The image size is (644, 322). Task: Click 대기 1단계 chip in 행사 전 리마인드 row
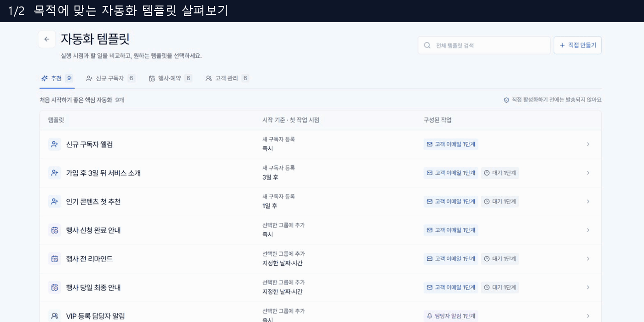coord(500,258)
